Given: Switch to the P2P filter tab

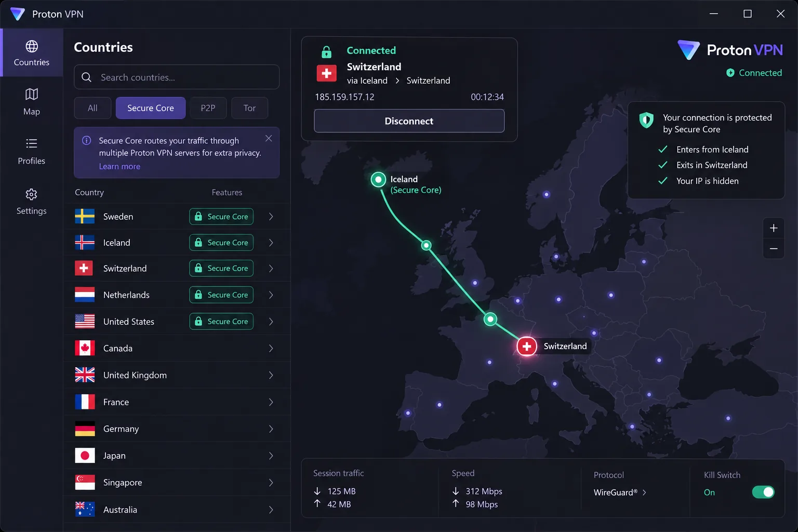Looking at the screenshot, I should pyautogui.click(x=208, y=108).
